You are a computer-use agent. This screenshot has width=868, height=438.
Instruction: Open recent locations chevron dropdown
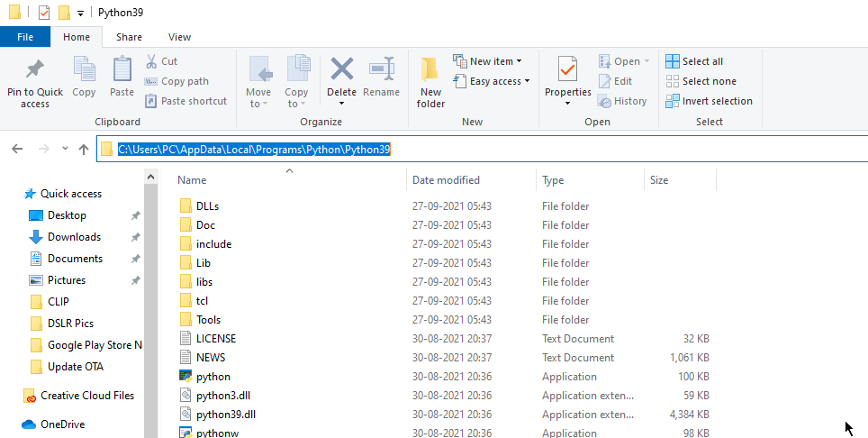click(66, 149)
